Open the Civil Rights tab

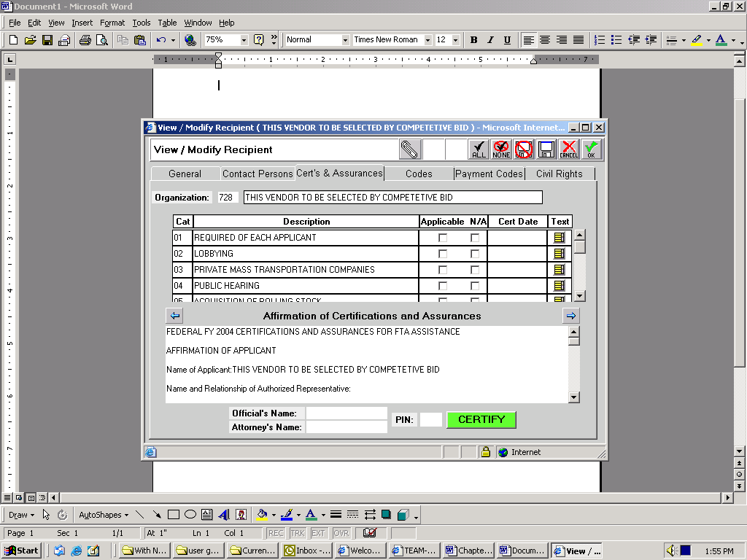tap(559, 174)
